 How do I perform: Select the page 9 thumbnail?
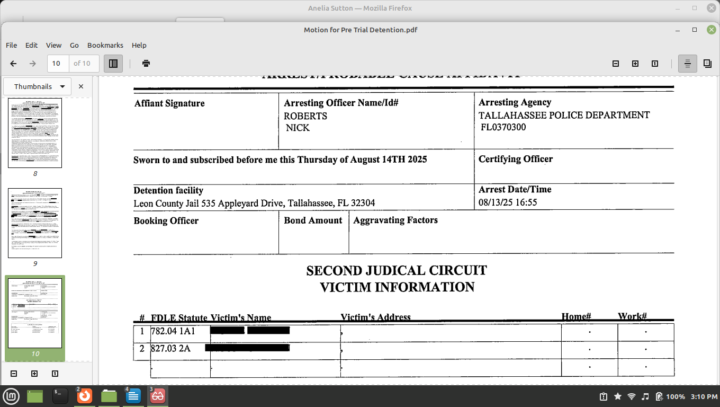tap(35, 223)
